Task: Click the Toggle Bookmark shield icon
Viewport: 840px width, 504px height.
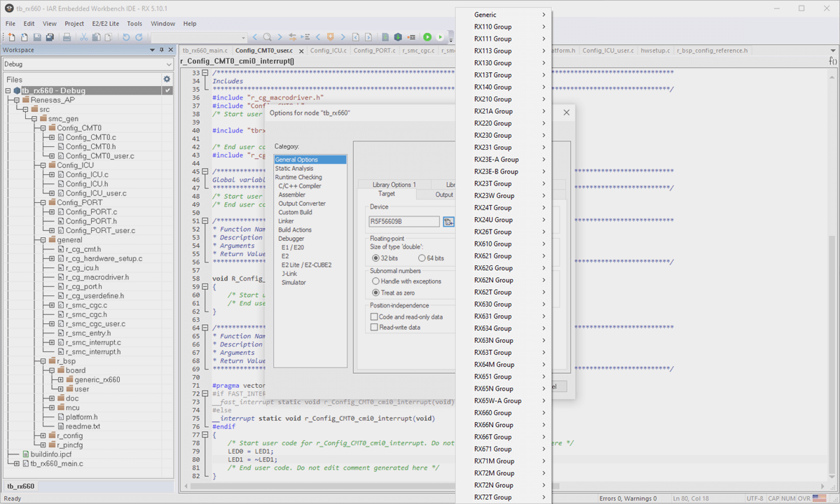Action: (x=331, y=37)
